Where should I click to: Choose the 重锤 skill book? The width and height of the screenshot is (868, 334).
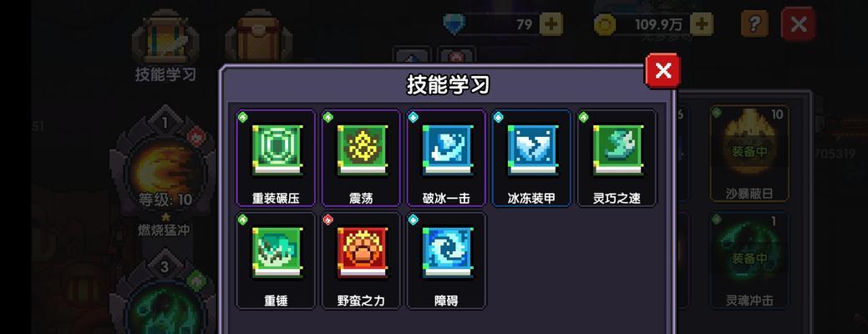pyautogui.click(x=276, y=261)
